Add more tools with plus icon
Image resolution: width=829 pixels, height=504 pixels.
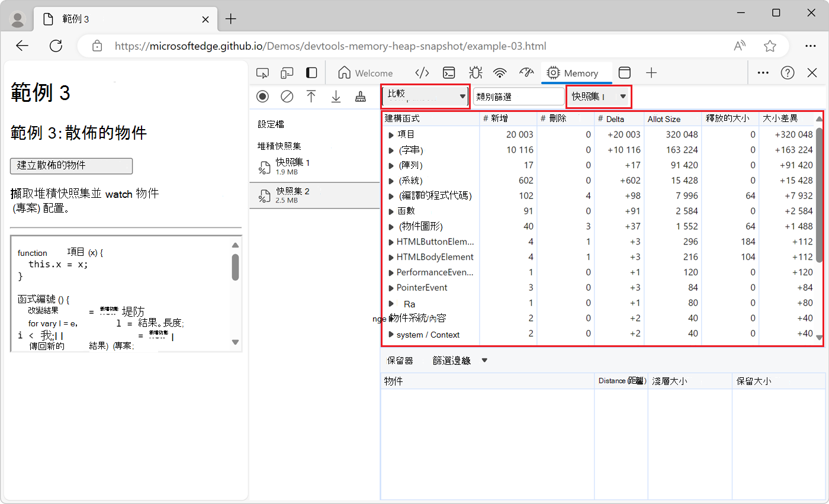pyautogui.click(x=651, y=73)
